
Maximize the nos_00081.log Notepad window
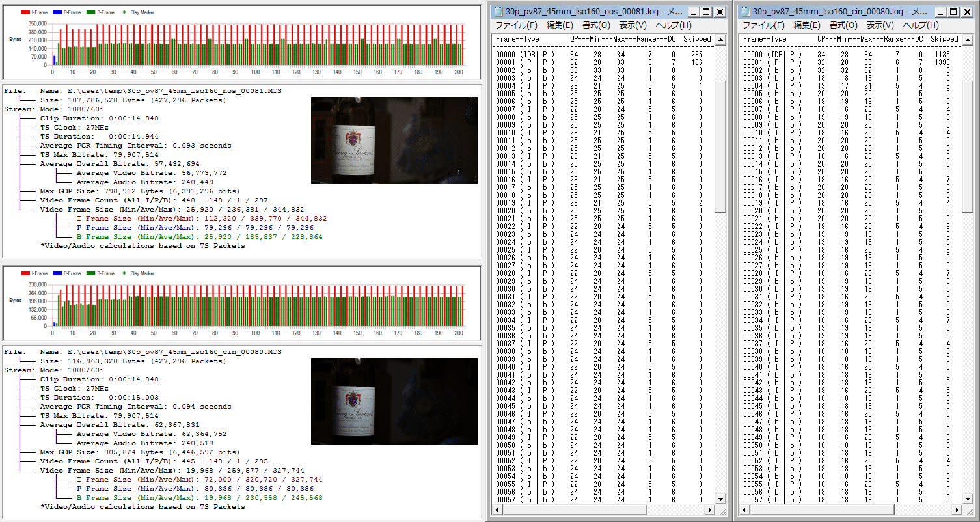click(x=707, y=12)
